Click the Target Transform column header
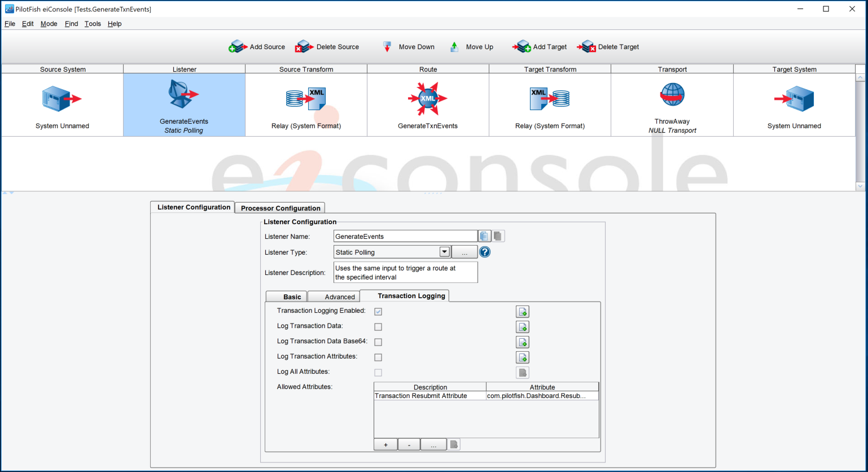Image resolution: width=868 pixels, height=472 pixels. tap(550, 69)
